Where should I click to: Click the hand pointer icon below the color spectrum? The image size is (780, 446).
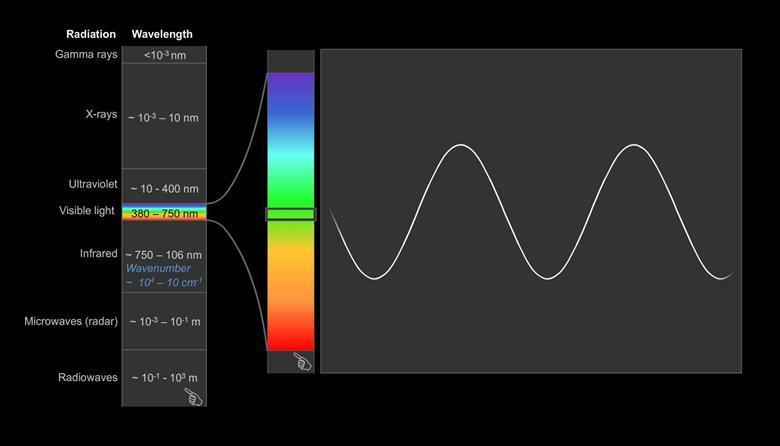[302, 362]
